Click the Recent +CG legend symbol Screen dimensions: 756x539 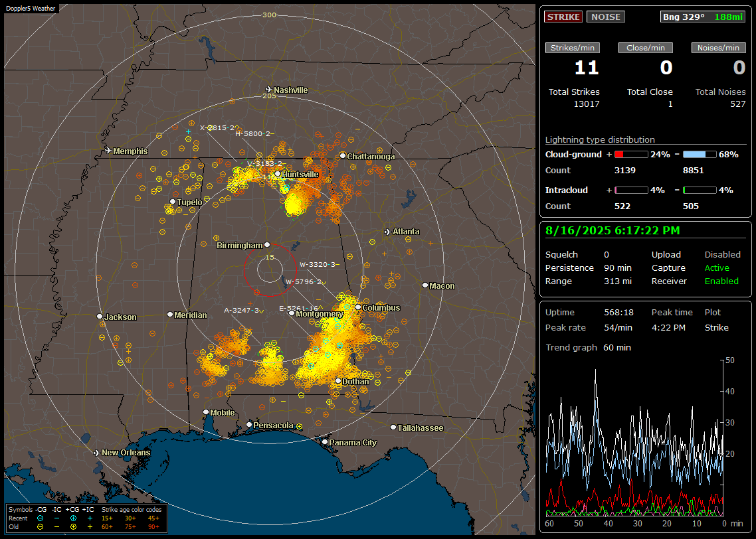[73, 518]
